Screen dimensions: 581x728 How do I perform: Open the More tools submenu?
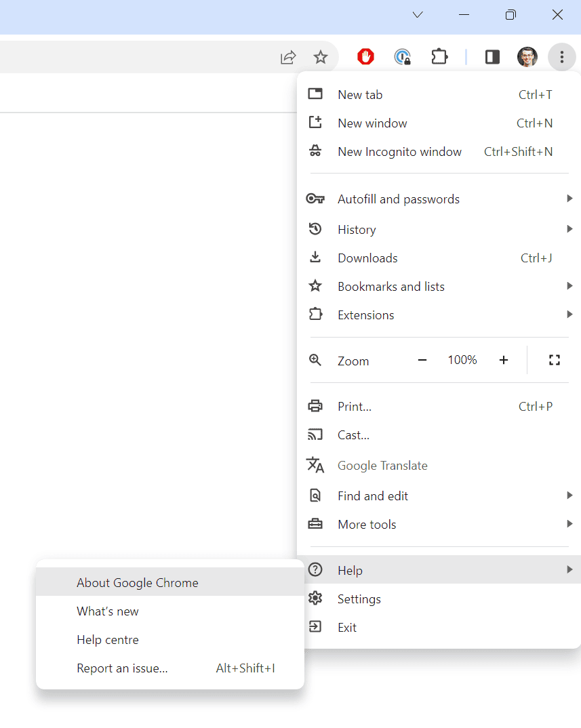point(367,524)
